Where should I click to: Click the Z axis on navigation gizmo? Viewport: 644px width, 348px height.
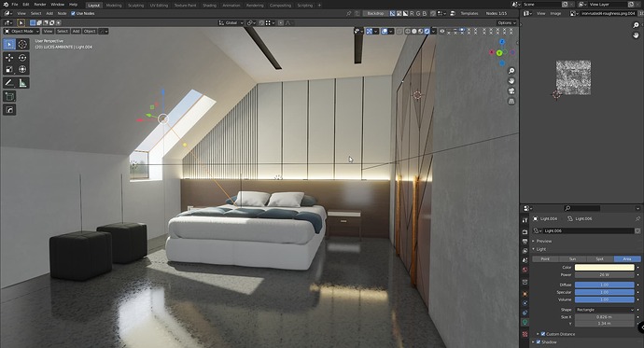pyautogui.click(x=502, y=42)
